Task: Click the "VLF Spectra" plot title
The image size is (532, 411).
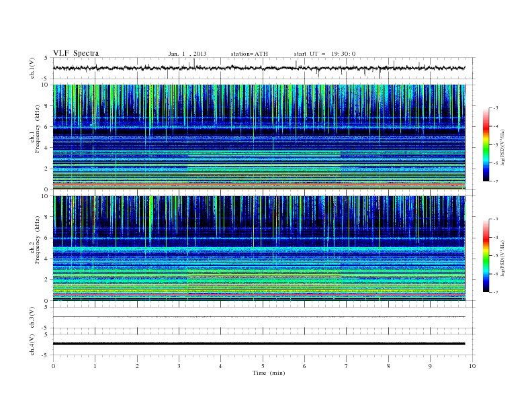Action: point(76,53)
